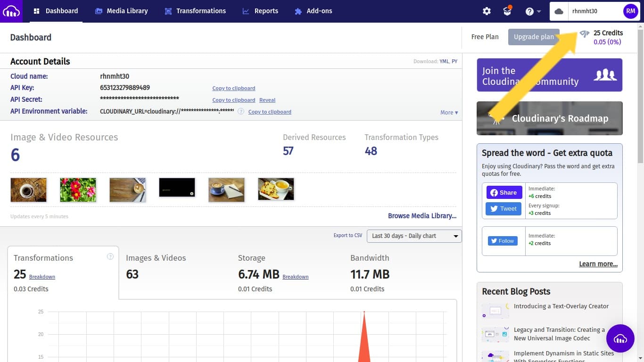
Task: Click the Upgrade plan button
Action: tap(534, 37)
